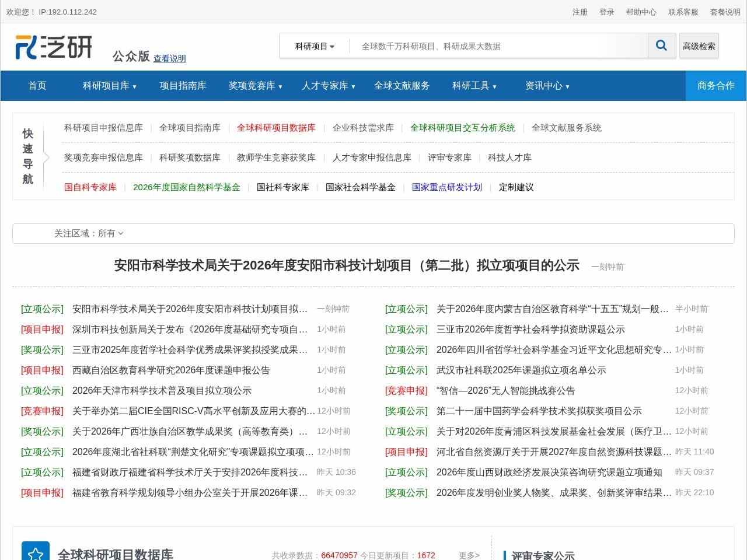Viewport: 747px width, 560px height.
Task: Expand the 奖项竞赛库 navigation menu
Action: coord(255,86)
